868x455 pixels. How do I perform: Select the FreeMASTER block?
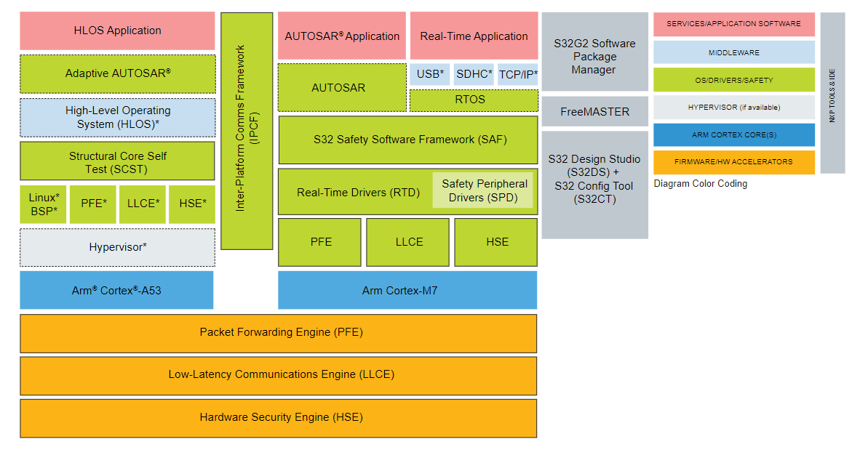pos(594,111)
